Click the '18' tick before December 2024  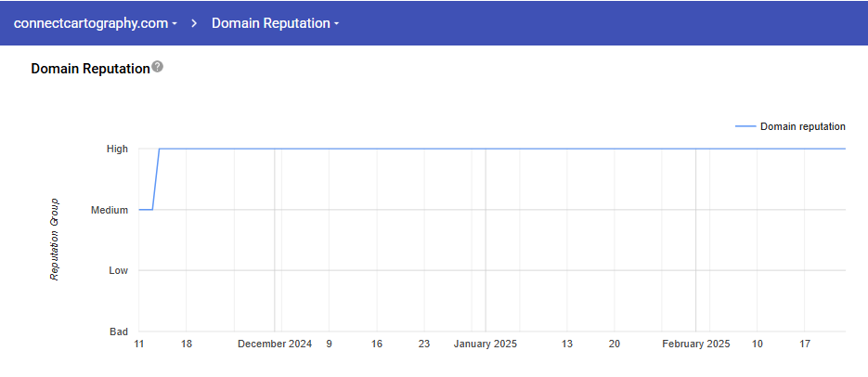pos(187,344)
